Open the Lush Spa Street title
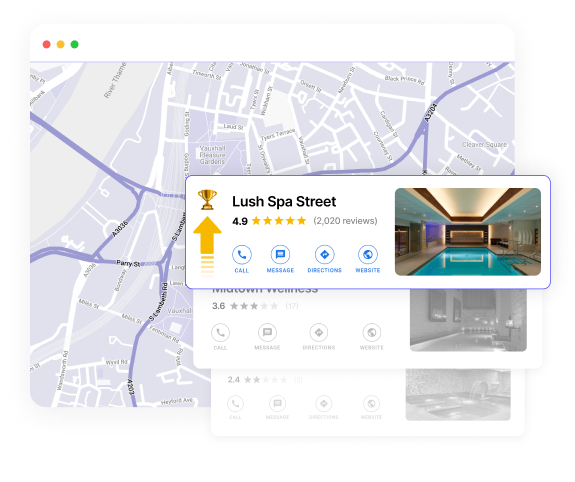Viewport: 575px width, 482px height. [284, 201]
